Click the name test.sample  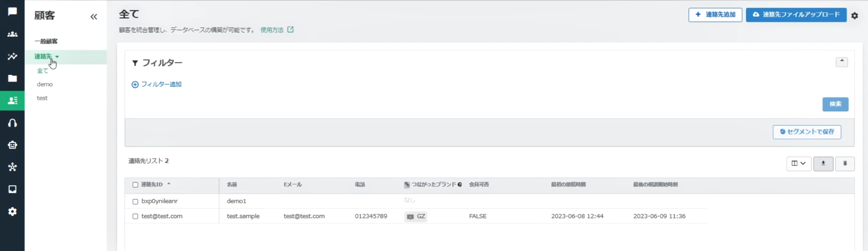tap(243, 216)
